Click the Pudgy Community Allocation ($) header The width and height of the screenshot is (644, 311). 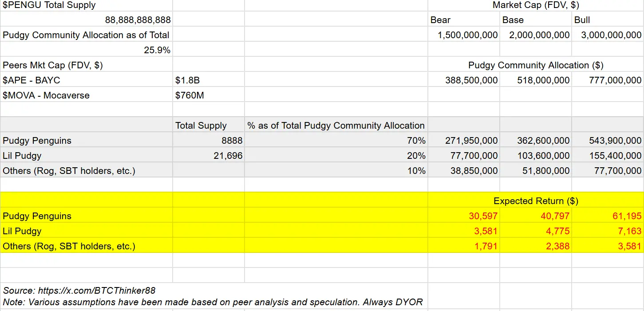(536, 65)
